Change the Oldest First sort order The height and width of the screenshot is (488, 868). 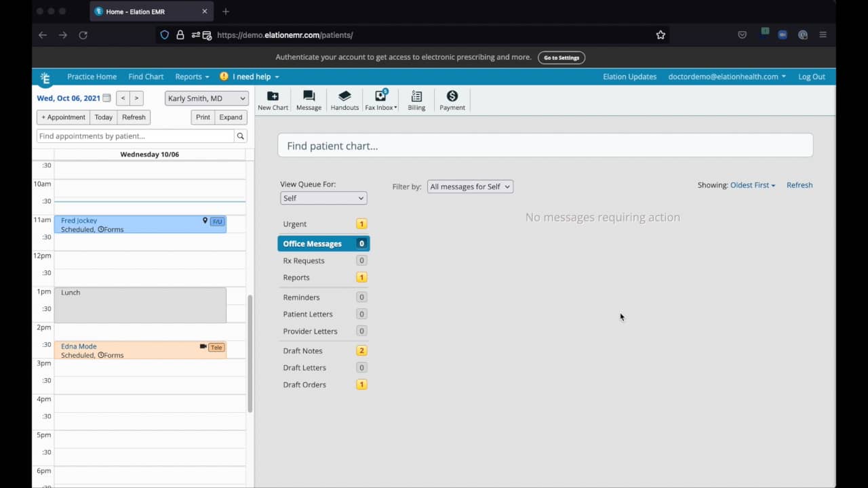(x=753, y=185)
